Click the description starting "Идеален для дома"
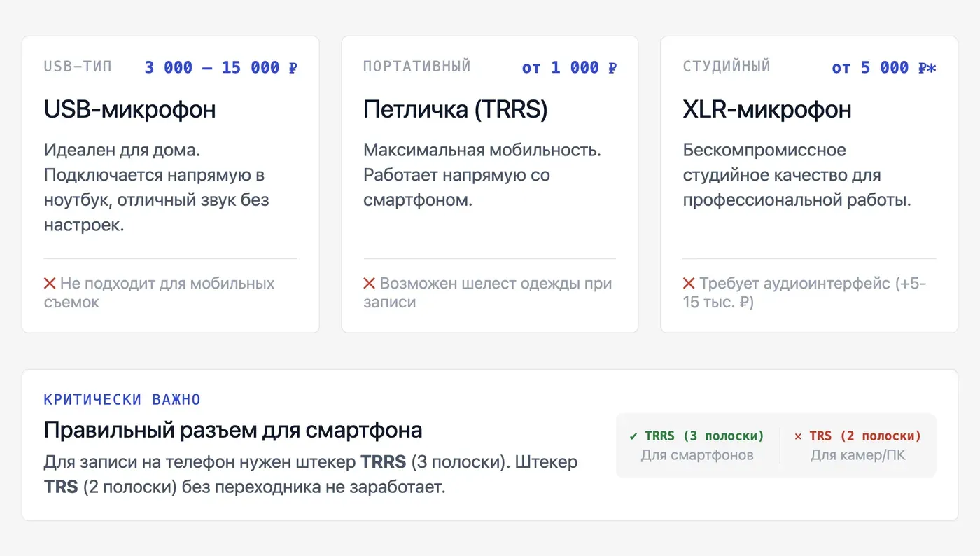980x556 pixels. click(156, 188)
